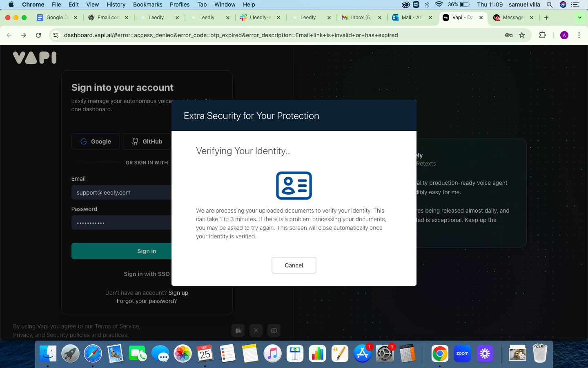Switch to the Email ChatGPT tab
Image resolution: width=588 pixels, height=368 pixels.
tap(108, 18)
